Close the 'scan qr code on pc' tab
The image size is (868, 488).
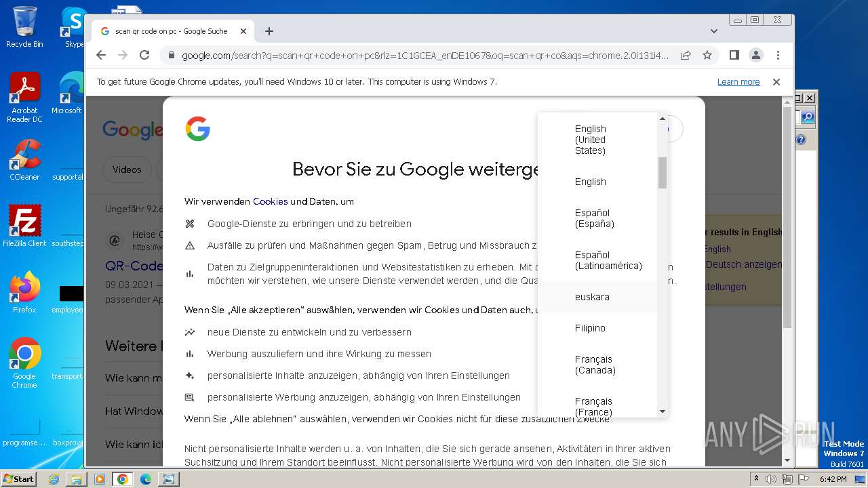[x=243, y=31]
